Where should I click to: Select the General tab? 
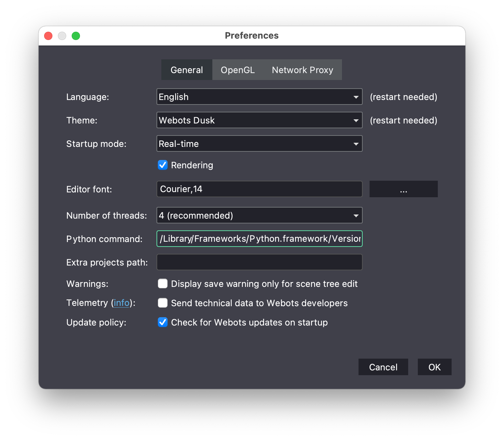pyautogui.click(x=187, y=70)
